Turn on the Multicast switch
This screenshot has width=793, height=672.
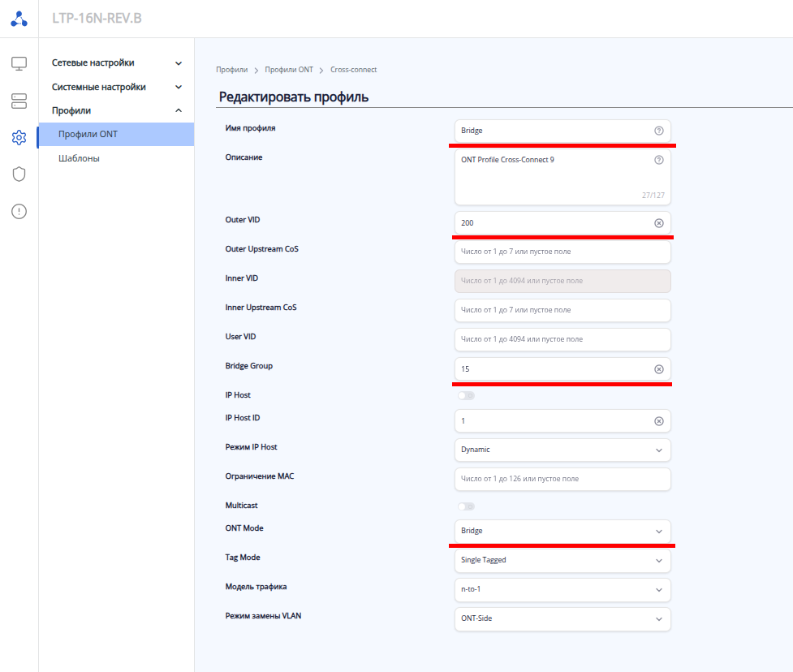coord(466,506)
